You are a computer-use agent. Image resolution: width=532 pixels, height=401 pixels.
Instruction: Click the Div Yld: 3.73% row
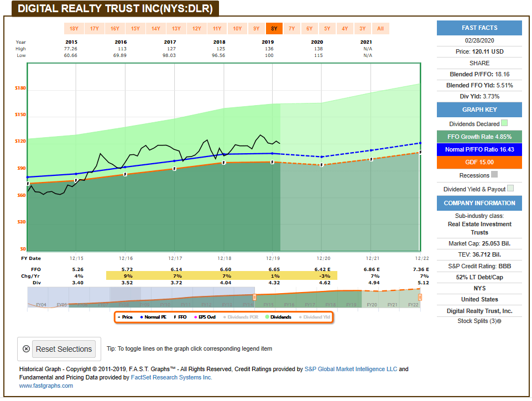479,96
